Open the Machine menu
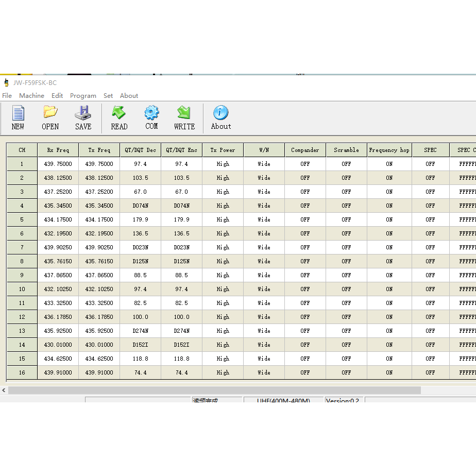The height and width of the screenshot is (476, 476). click(x=31, y=96)
